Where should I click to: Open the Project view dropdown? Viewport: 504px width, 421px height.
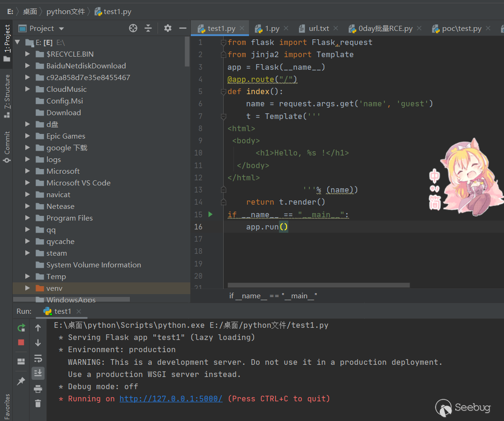point(61,29)
